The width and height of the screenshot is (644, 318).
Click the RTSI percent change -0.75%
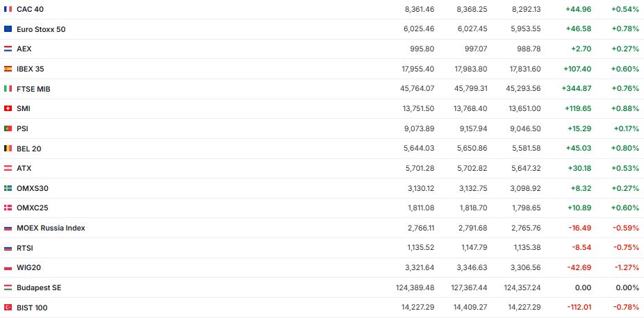[625, 248]
